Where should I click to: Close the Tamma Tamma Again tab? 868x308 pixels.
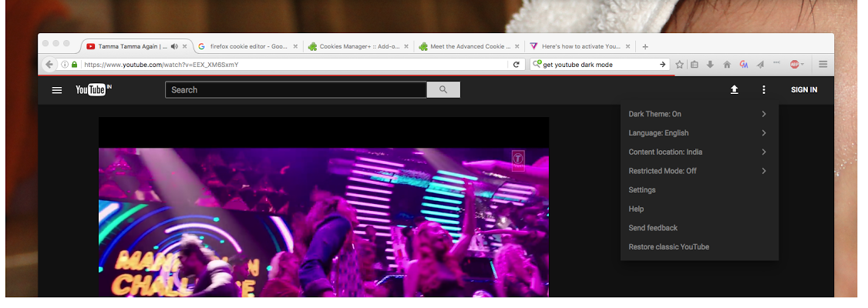click(x=184, y=46)
